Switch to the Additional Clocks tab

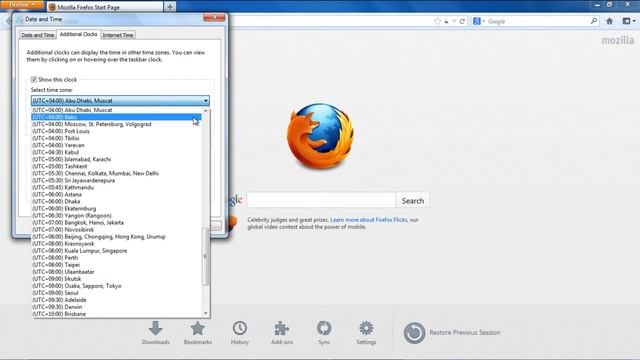78,34
